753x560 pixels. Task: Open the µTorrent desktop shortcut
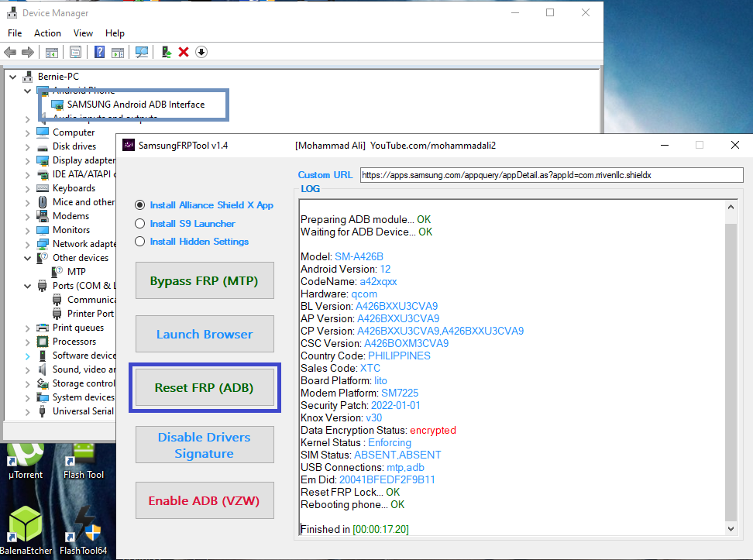pos(26,460)
